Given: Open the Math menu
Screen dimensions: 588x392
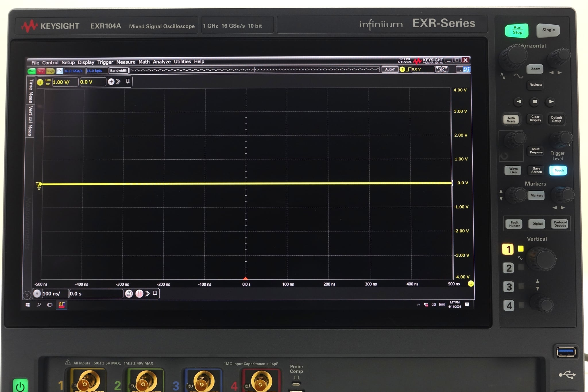Looking at the screenshot, I should 144,62.
